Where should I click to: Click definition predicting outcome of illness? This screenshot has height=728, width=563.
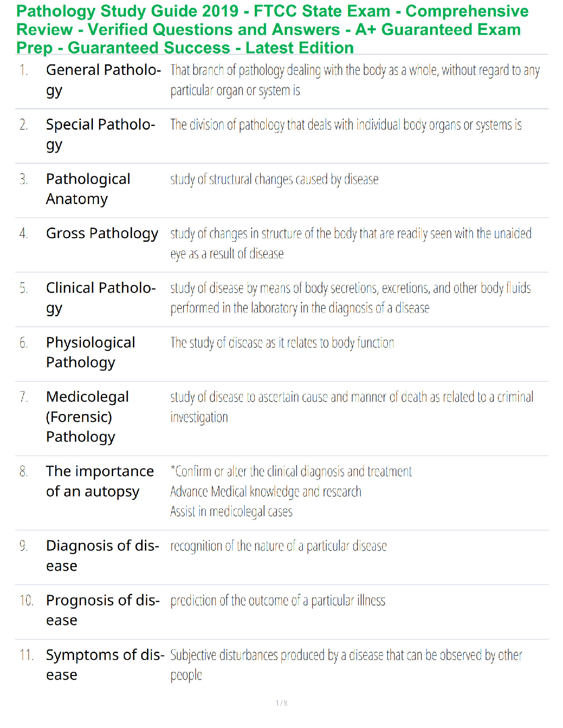coord(278,601)
